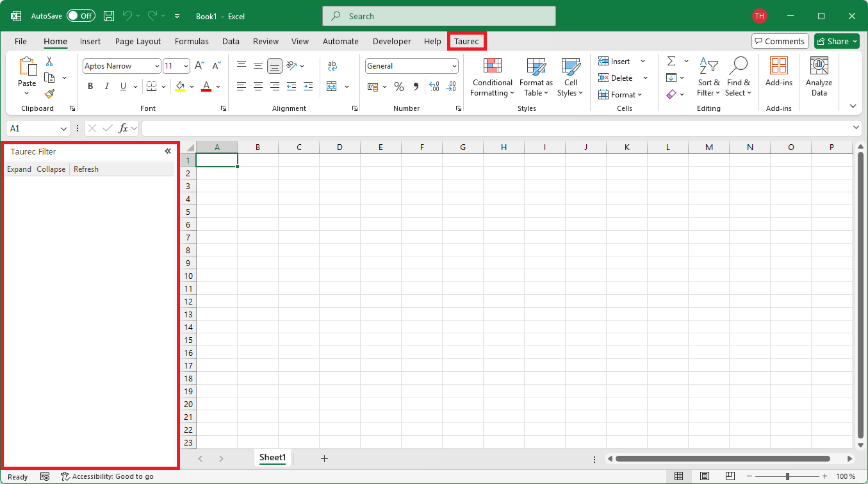This screenshot has height=484, width=868.
Task: Click the Search box in title bar
Action: (439, 16)
